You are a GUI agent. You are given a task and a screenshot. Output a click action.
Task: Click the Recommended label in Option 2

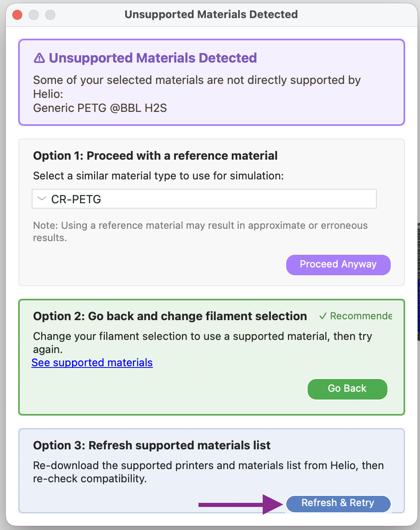pyautogui.click(x=361, y=316)
